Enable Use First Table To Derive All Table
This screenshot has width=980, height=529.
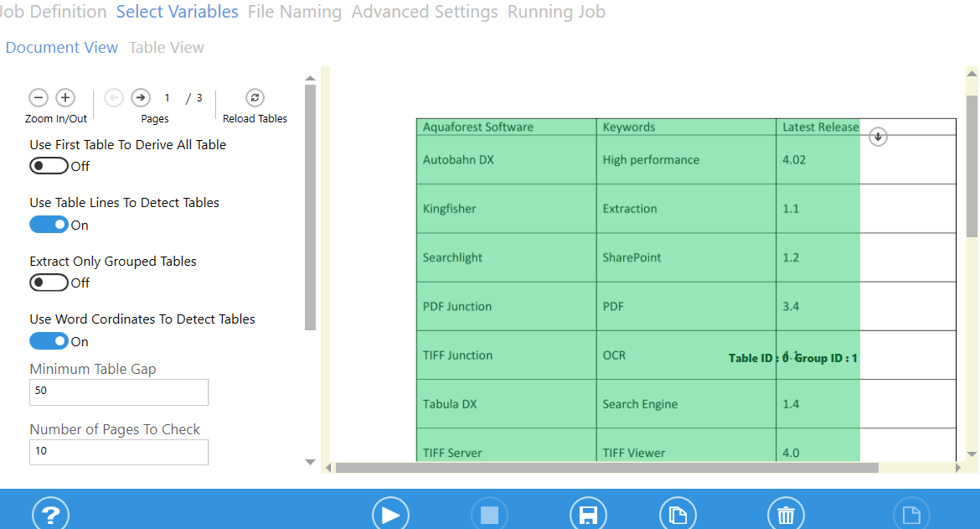(x=48, y=165)
